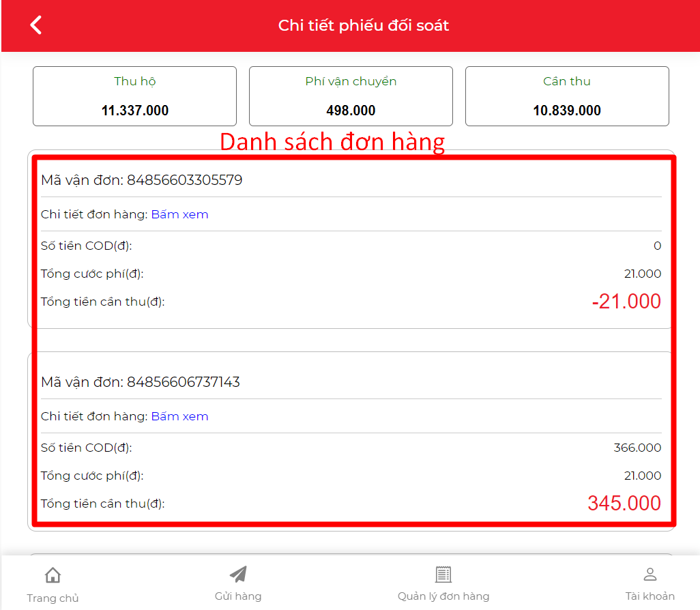Viewport: 700px width, 610px height.
Task: Click Bấm xem for order 84856603305579
Action: tap(179, 214)
